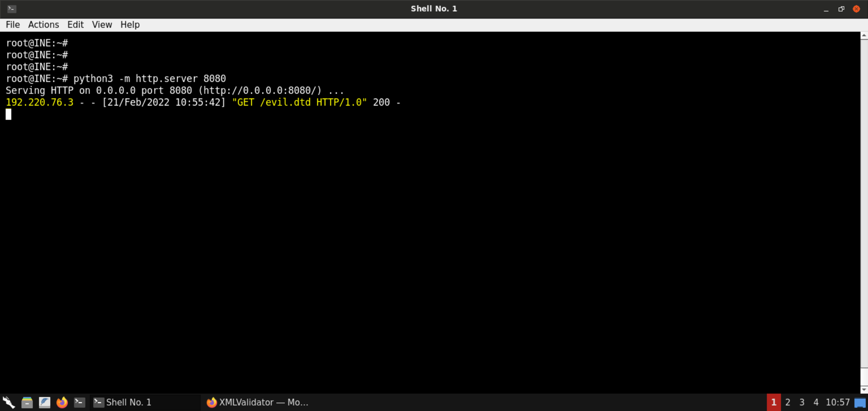Open the Edit menu

tap(75, 25)
